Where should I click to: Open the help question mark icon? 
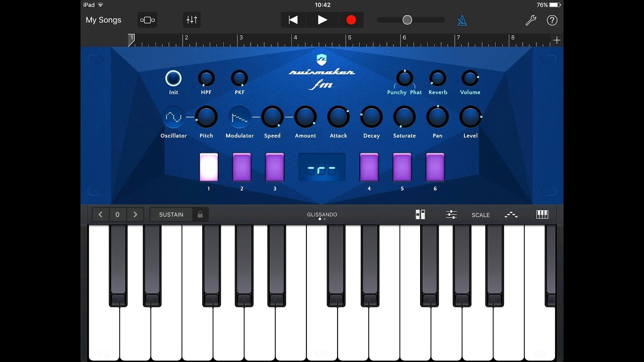pyautogui.click(x=552, y=20)
